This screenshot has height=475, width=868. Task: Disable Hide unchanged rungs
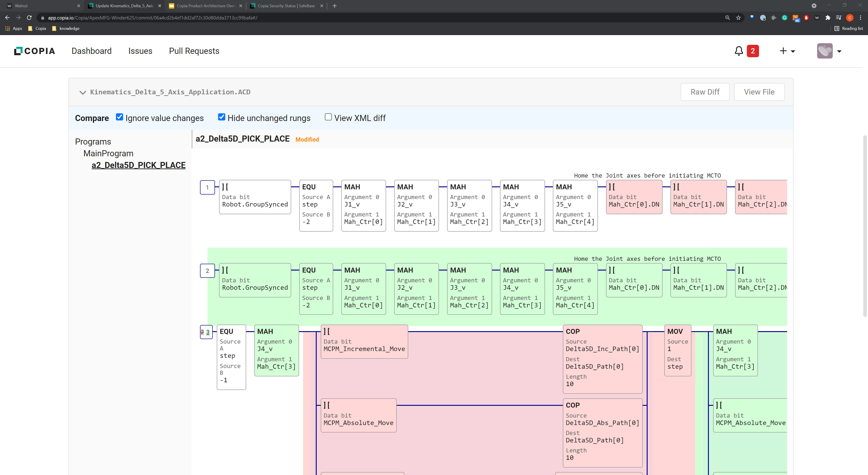(221, 117)
